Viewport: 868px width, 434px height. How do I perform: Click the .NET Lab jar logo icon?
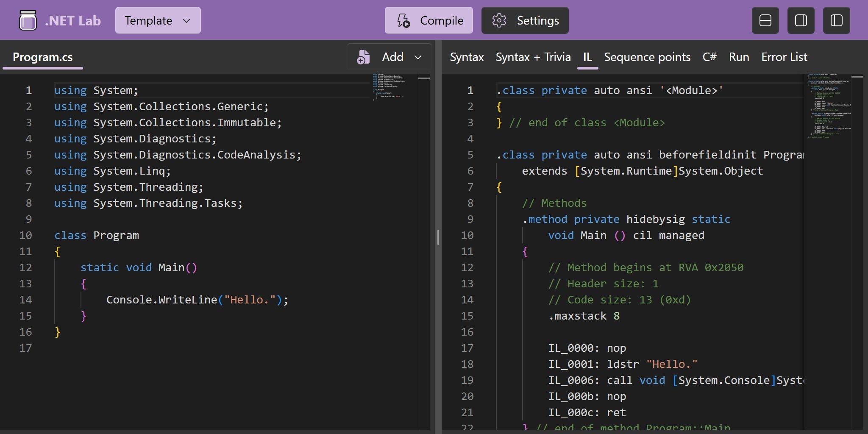tap(27, 19)
